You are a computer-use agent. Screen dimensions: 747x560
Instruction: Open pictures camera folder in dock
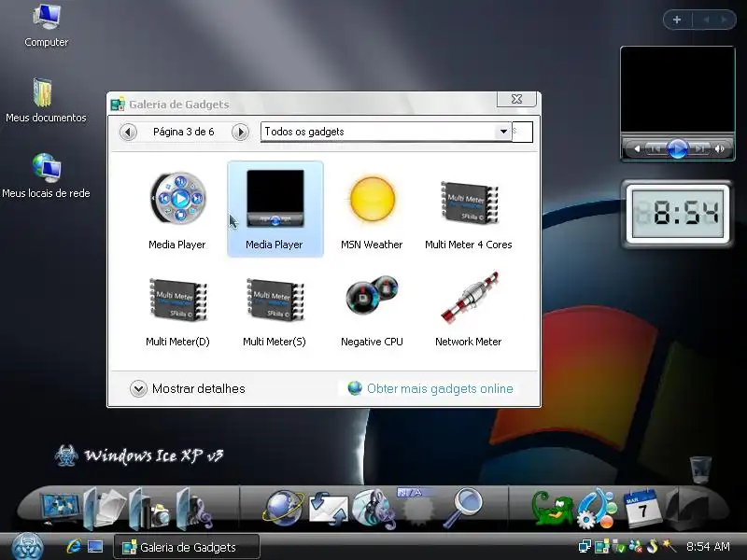point(149,509)
